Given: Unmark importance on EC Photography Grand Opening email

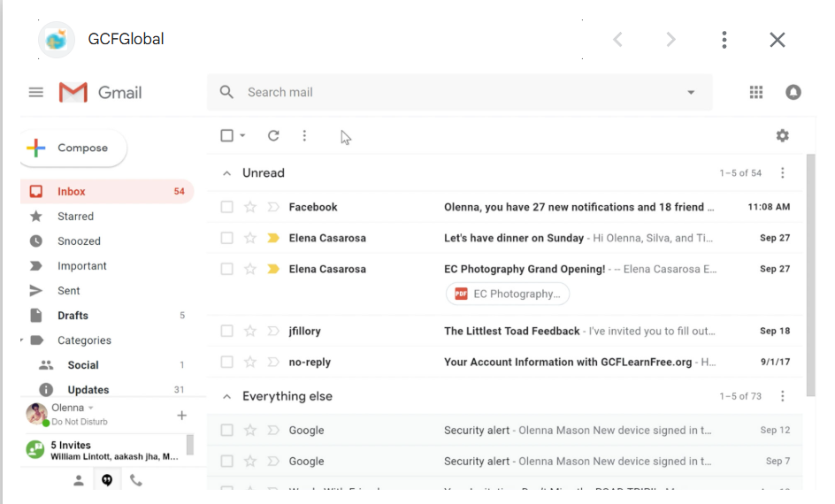Looking at the screenshot, I should (273, 270).
